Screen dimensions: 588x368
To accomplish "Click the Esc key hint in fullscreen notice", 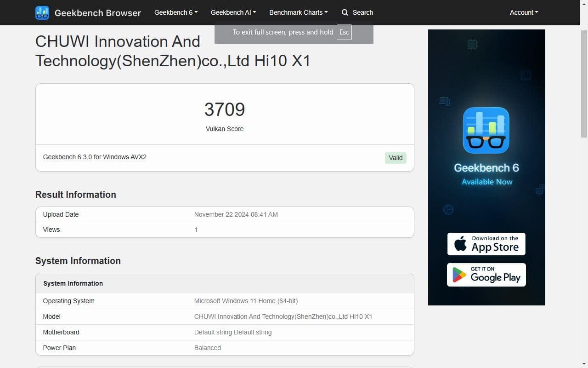I will pyautogui.click(x=344, y=32).
